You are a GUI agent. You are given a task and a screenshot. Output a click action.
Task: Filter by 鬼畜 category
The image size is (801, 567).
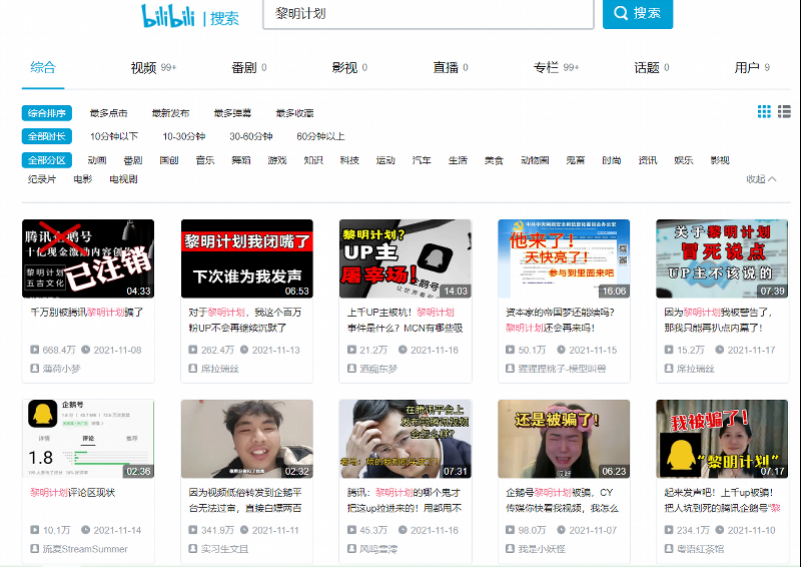pos(575,160)
